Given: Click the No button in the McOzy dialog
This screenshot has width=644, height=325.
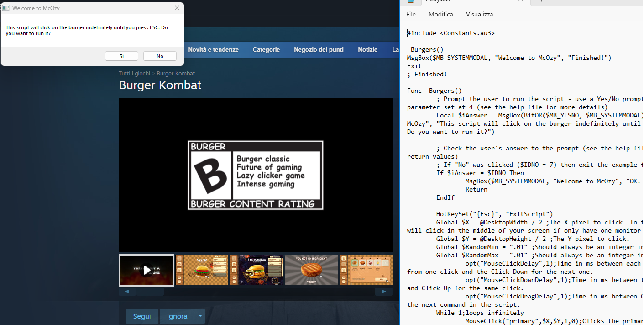Looking at the screenshot, I should pyautogui.click(x=160, y=56).
